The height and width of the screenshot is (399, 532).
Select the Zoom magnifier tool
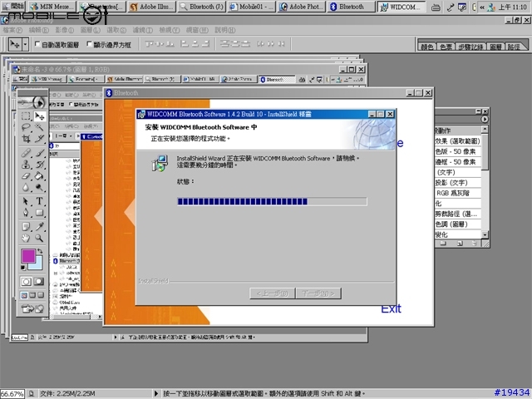(40, 238)
